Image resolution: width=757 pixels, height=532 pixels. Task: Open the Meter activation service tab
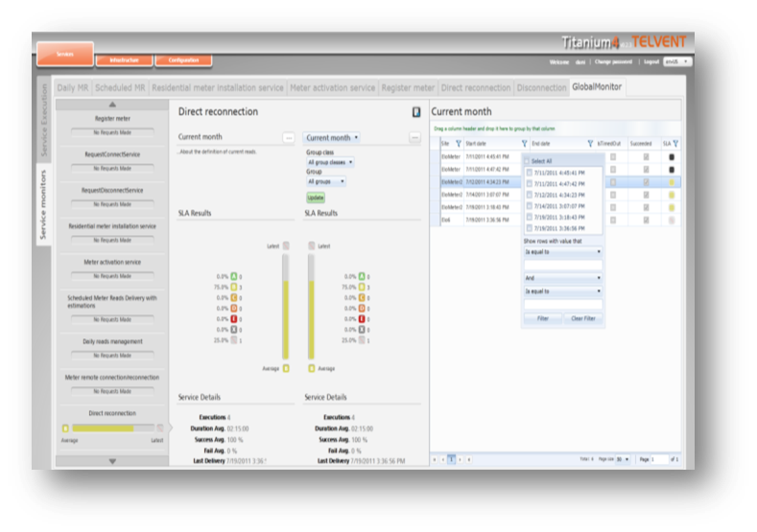click(332, 88)
